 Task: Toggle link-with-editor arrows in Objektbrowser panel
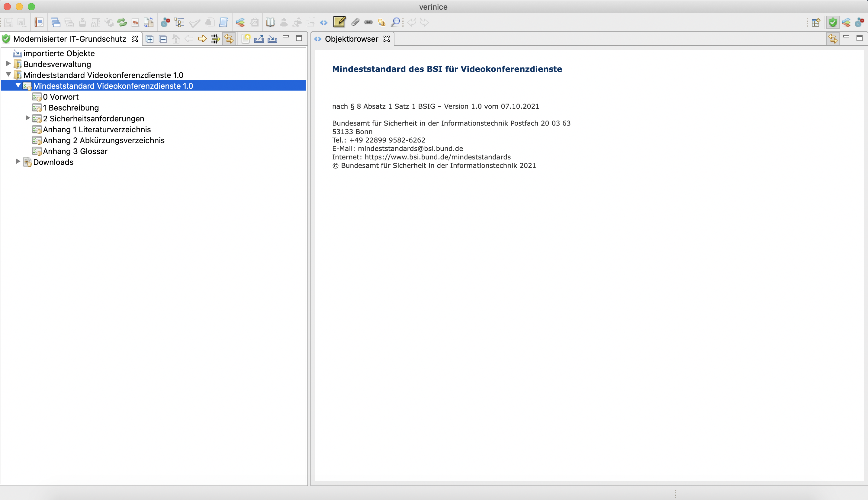[833, 39]
